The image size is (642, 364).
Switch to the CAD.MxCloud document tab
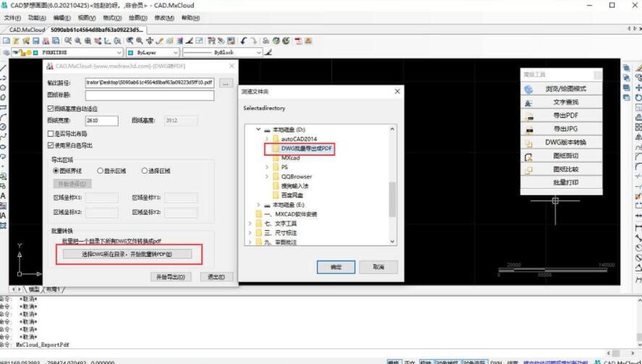point(26,30)
